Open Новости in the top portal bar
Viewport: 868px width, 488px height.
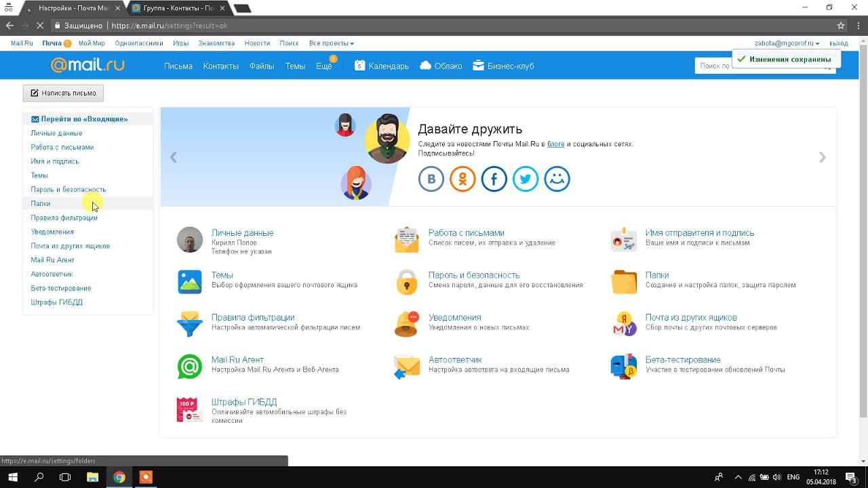pyautogui.click(x=257, y=43)
